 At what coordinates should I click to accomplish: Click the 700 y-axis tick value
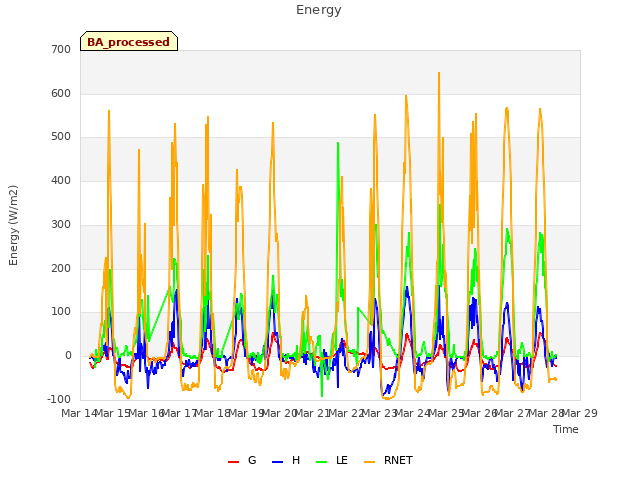coord(61,49)
